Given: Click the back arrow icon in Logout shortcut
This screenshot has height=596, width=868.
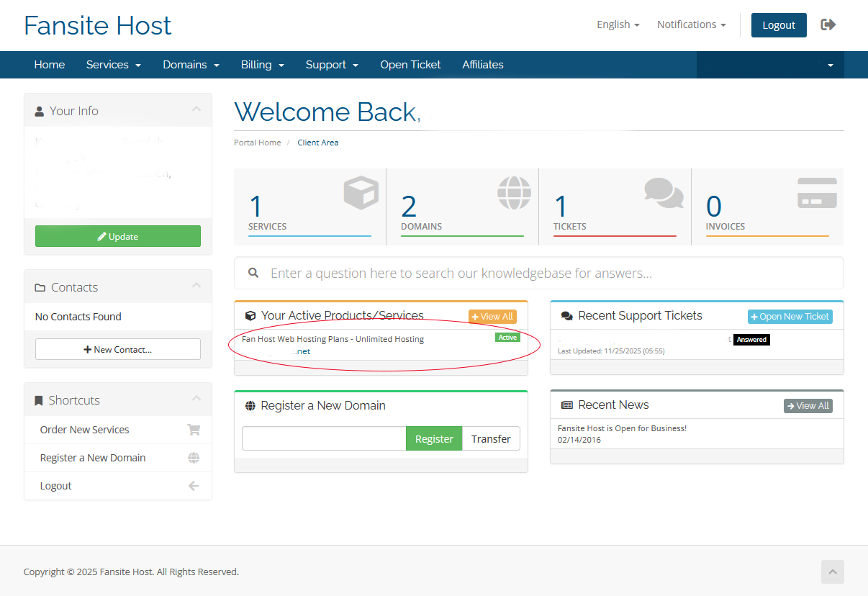Looking at the screenshot, I should click(x=193, y=486).
